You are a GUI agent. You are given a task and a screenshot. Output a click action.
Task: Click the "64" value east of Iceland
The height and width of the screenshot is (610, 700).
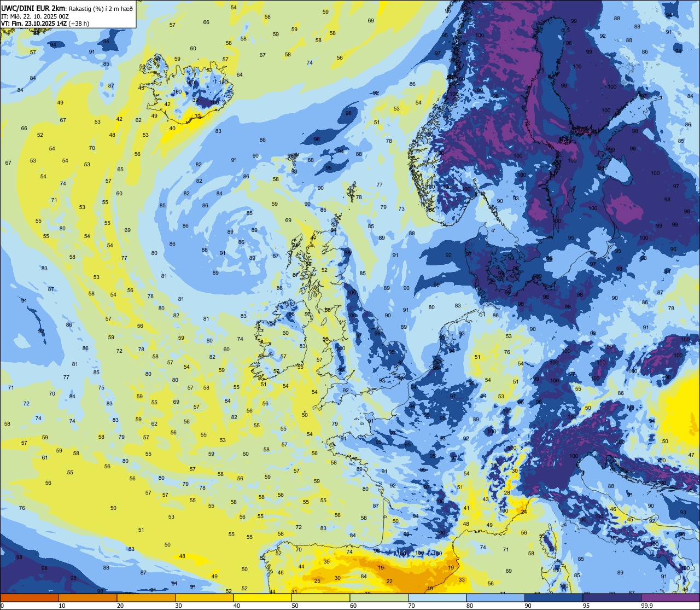[240, 75]
